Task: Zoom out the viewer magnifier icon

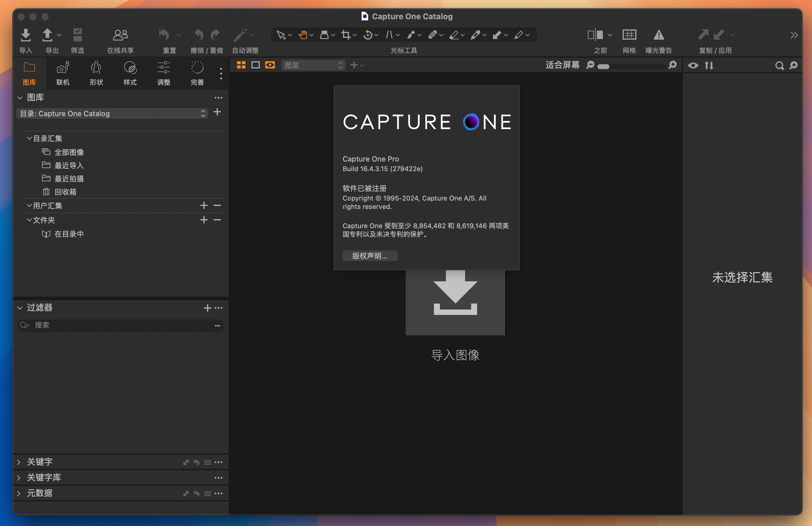Action: click(x=590, y=65)
